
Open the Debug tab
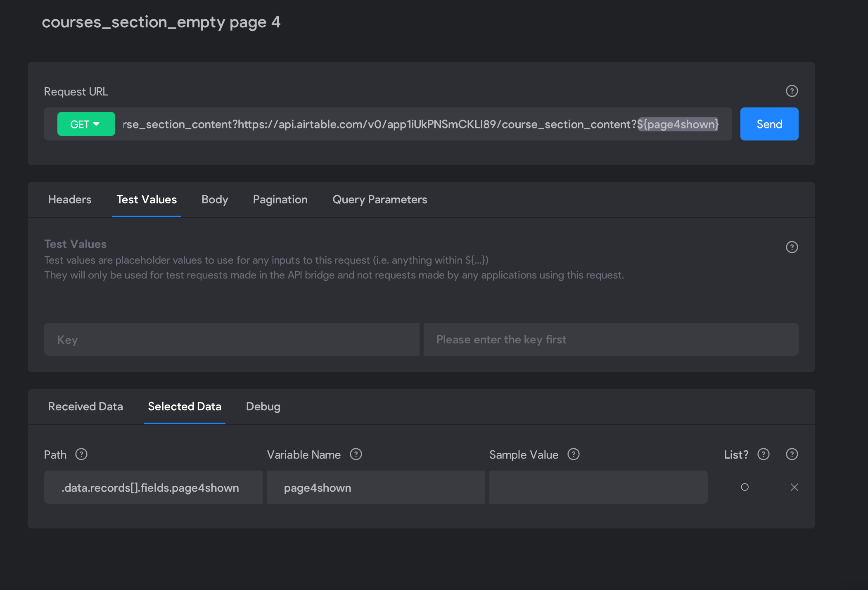[263, 407]
